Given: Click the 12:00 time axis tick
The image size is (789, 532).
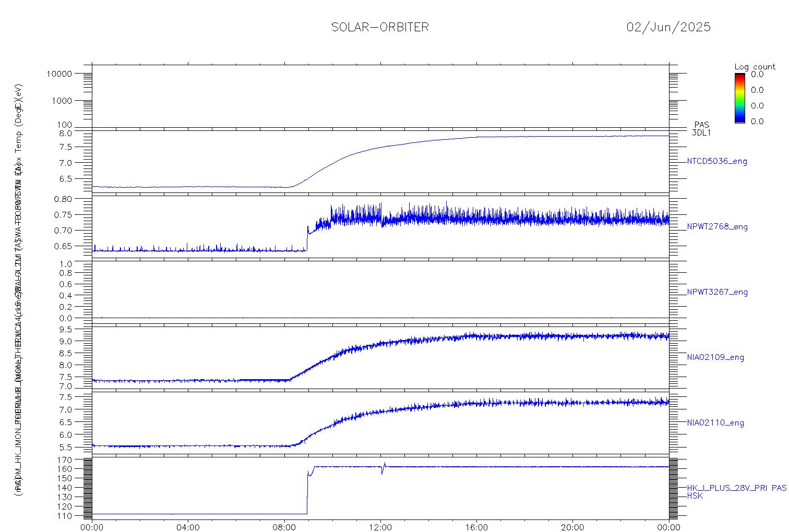Looking at the screenshot, I should (380, 527).
